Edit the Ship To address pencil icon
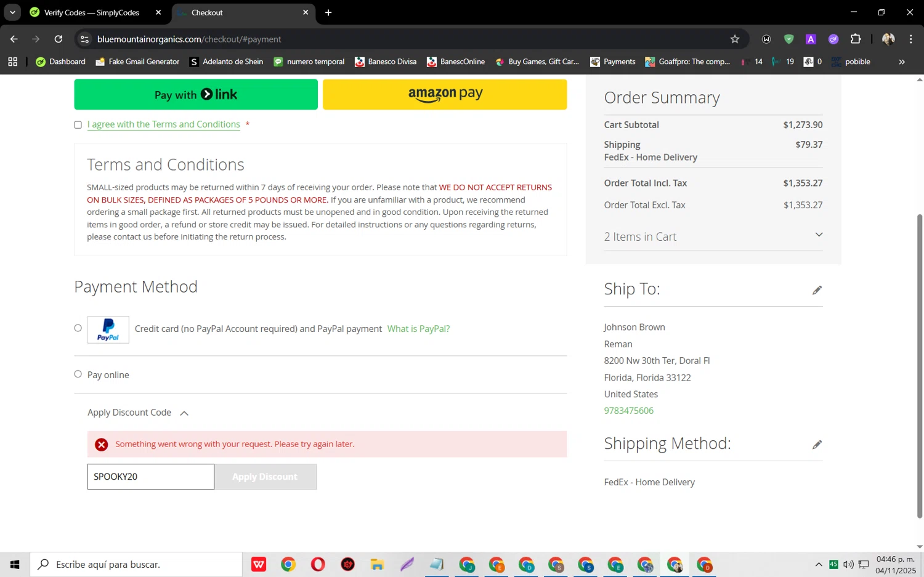Screen dimensions: 924x577 click(817, 290)
